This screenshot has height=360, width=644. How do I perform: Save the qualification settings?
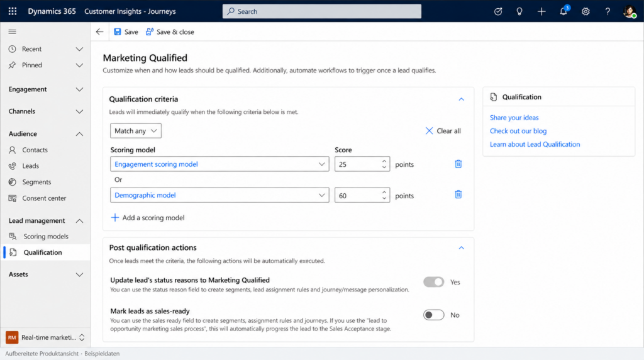click(x=126, y=31)
